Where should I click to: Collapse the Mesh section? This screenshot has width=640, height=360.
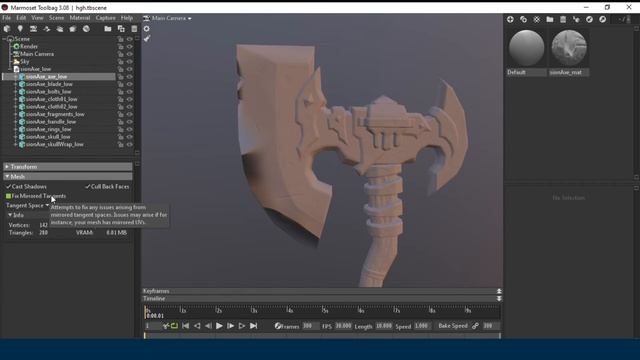[68, 176]
